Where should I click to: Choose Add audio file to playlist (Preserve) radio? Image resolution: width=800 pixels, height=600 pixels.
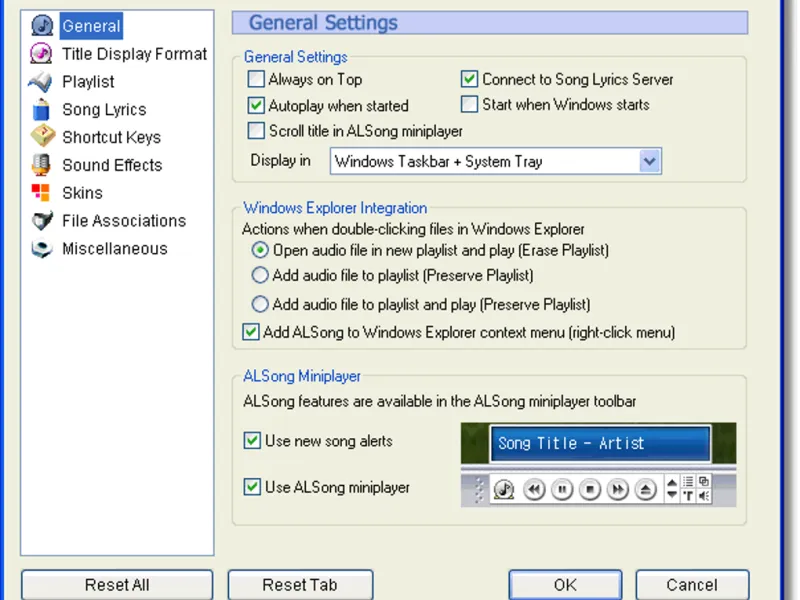pos(260,276)
